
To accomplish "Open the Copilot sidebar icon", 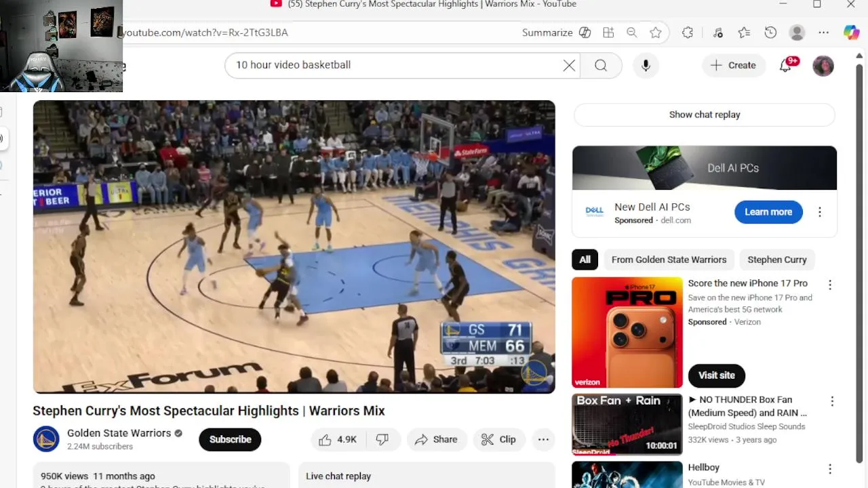I will 852,33.
